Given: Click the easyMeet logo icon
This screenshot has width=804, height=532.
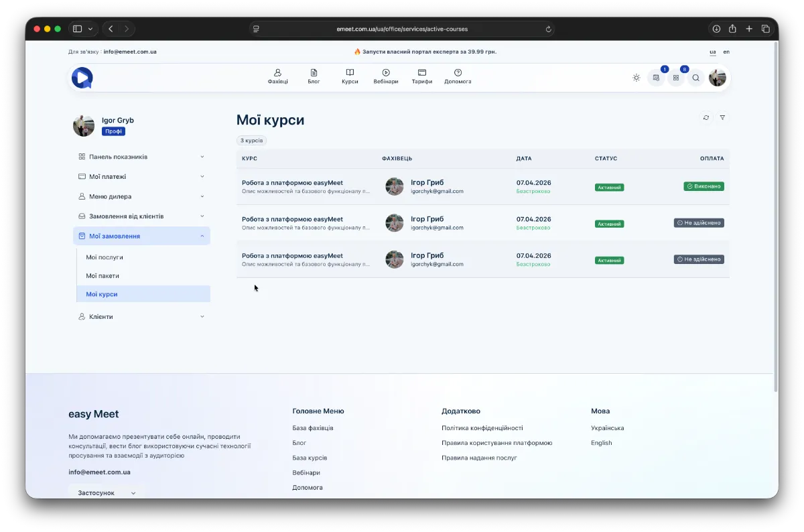Looking at the screenshot, I should 82,78.
